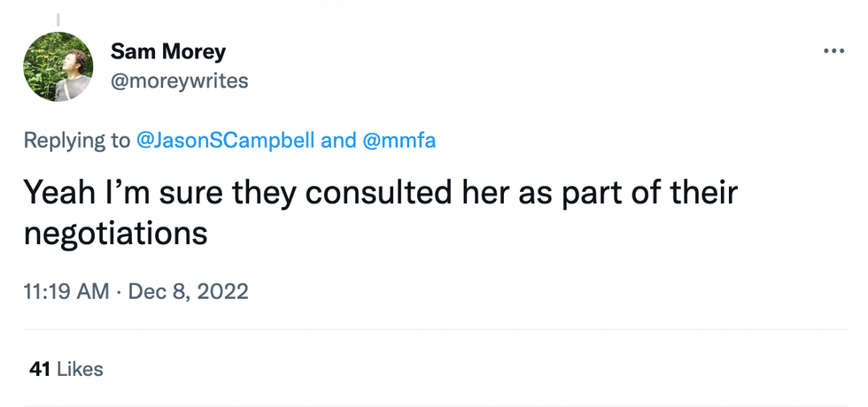Click the dot separator between time and date
The width and height of the screenshot is (868, 407).
[x=120, y=291]
